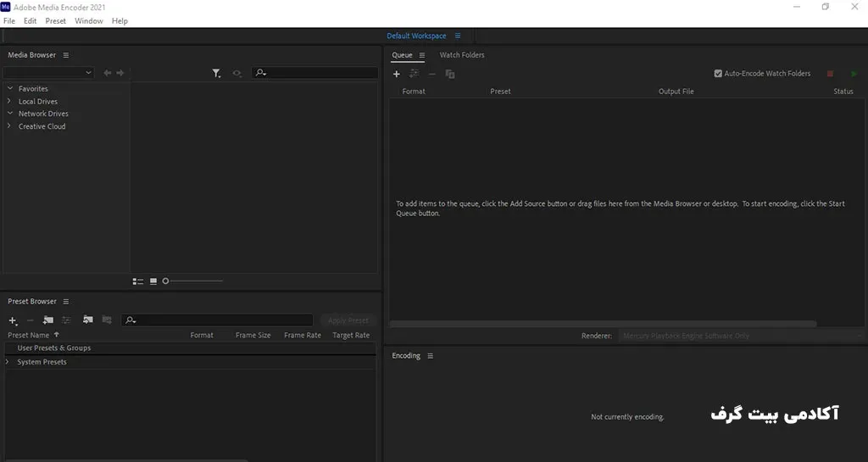Toggle the eye view icon in Media Browser
This screenshot has width=868, height=462.
[x=237, y=73]
